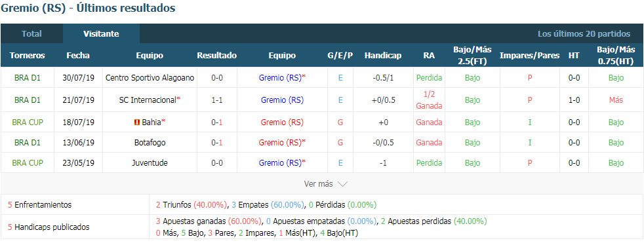Screen dimensions: 644x243
Task: Open Gremio (RS) link in 21/07/19 row
Action: [x=282, y=100]
